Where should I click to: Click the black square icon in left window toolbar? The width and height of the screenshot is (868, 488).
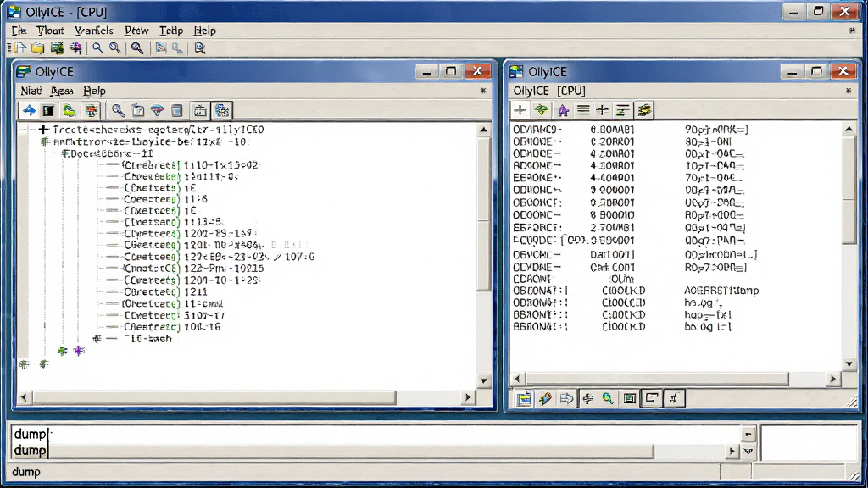pyautogui.click(x=48, y=111)
